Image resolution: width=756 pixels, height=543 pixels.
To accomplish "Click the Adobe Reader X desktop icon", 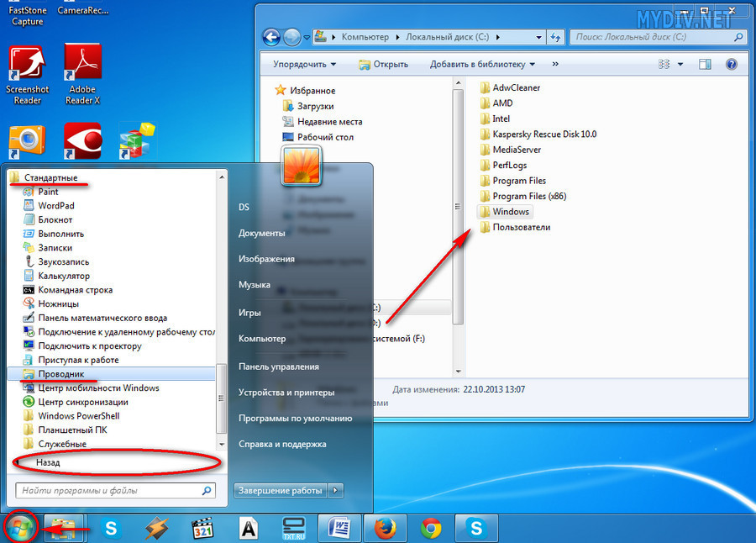I will 82,74.
